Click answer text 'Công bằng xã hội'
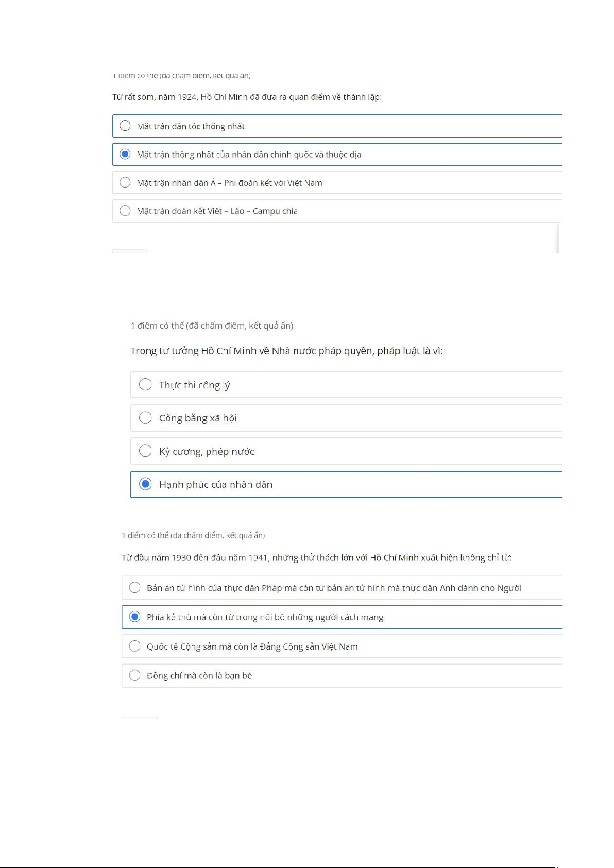Viewport: 614px width, 868px height. 198,418
